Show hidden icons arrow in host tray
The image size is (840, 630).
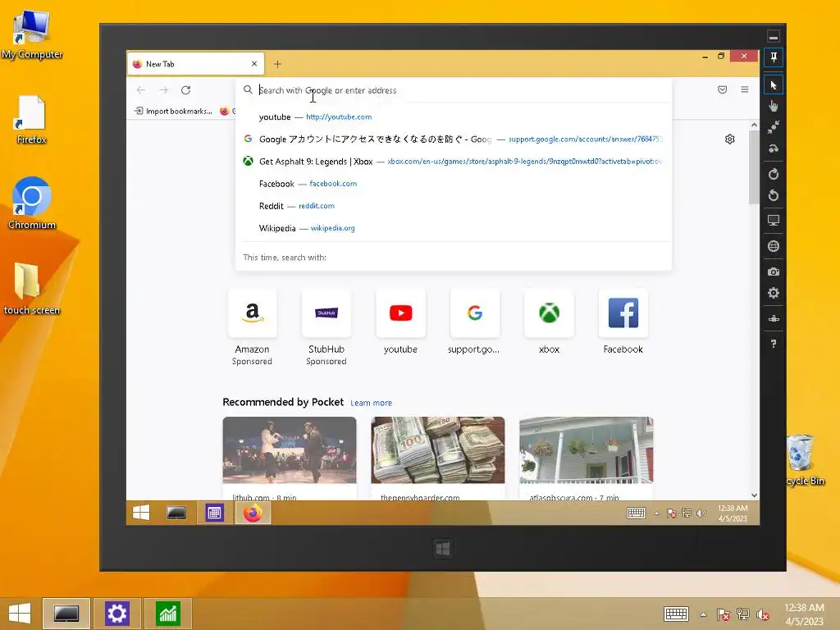click(703, 614)
